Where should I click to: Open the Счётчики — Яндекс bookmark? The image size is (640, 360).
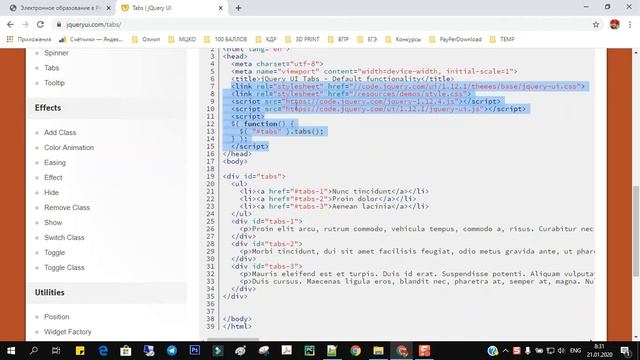coord(91,39)
